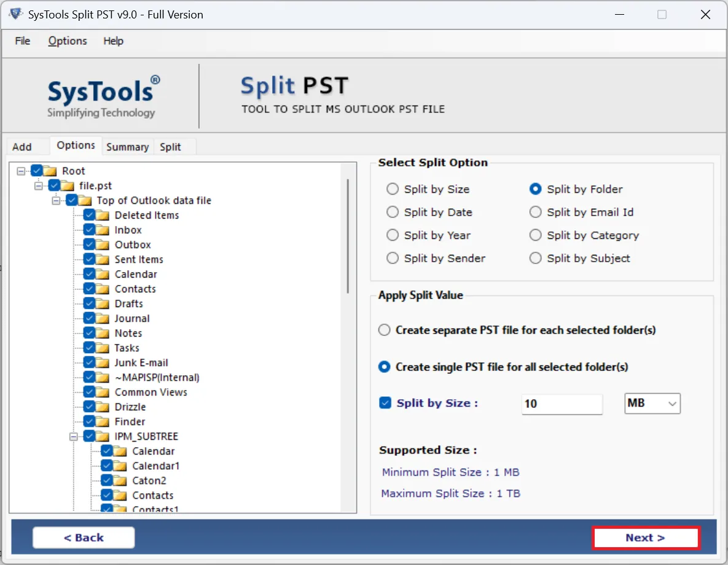Screen dimensions: 728x565
Task: Click the Caton2 folder icon under IPM_SUBTREE
Action: [120, 480]
